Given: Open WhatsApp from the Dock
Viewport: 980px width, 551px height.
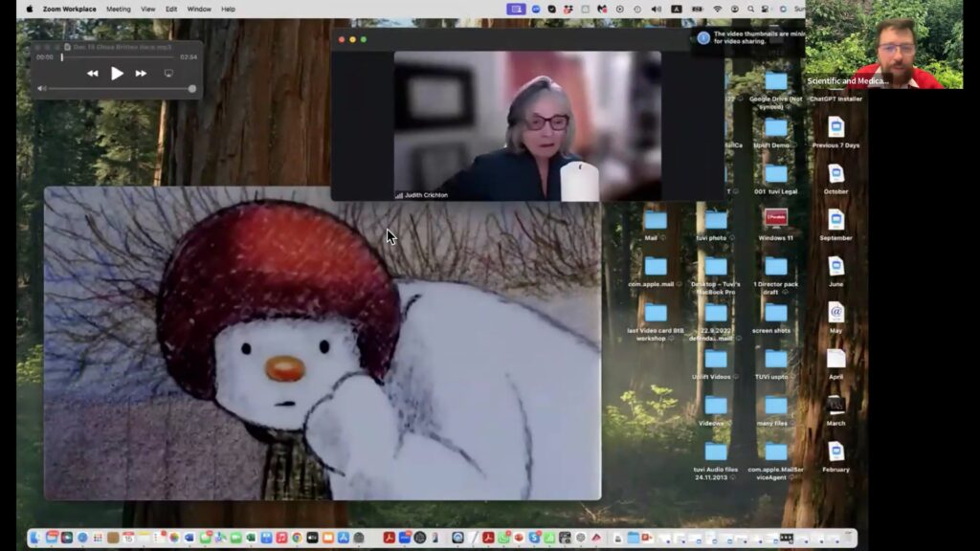Looking at the screenshot, I should click(503, 538).
